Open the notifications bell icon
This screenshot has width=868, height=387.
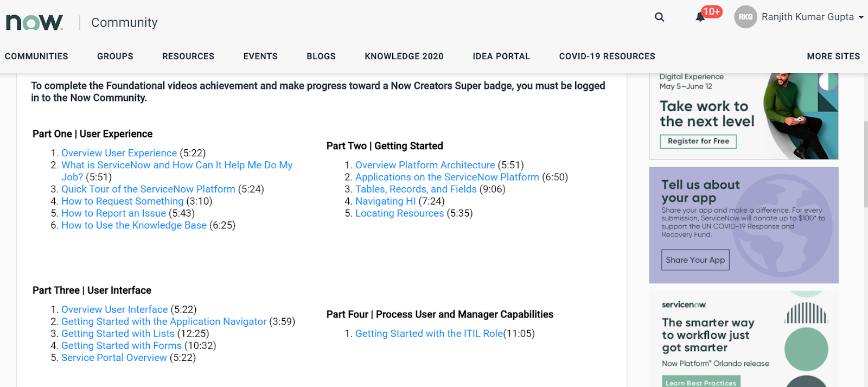[x=700, y=17]
